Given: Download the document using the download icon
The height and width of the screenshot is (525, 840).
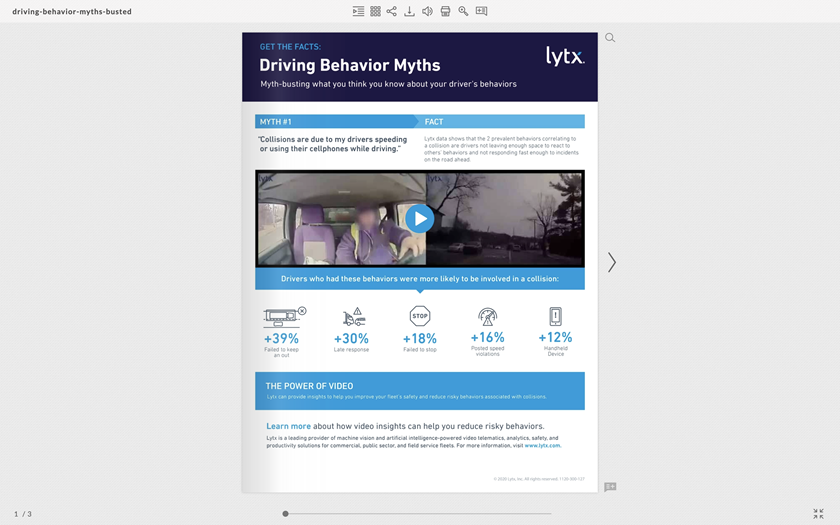Looking at the screenshot, I should click(x=410, y=11).
